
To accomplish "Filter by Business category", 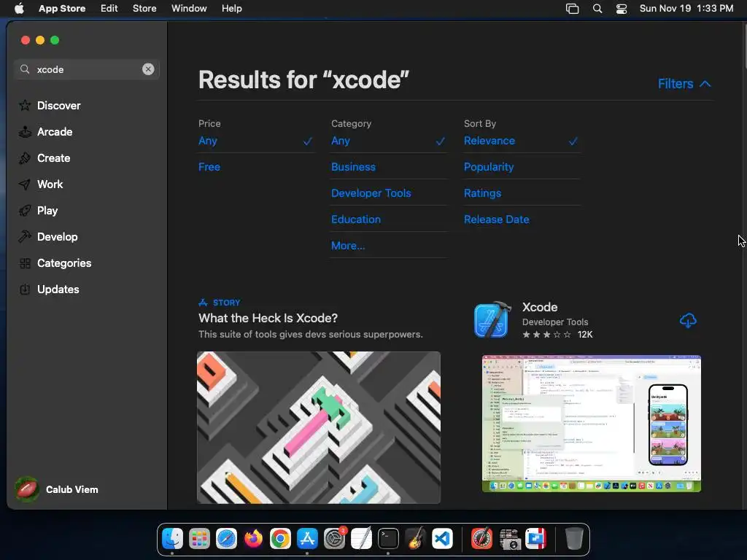I will pyautogui.click(x=354, y=167).
